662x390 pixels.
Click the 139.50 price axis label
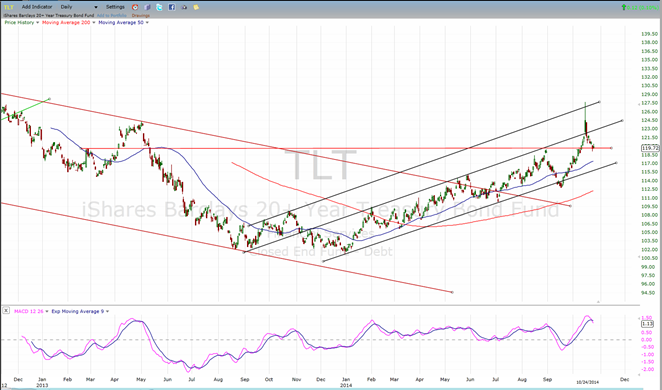[x=649, y=34]
